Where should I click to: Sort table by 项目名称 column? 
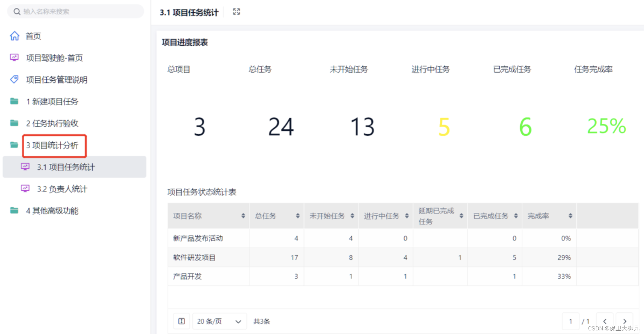pyautogui.click(x=243, y=216)
